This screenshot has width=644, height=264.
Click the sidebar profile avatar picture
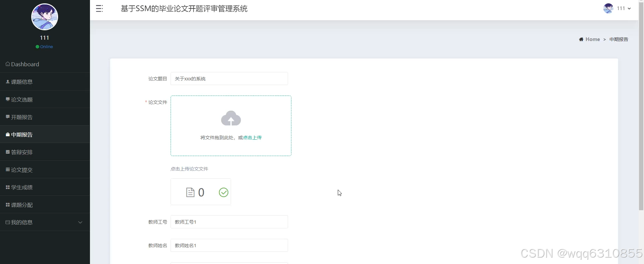[x=45, y=17]
